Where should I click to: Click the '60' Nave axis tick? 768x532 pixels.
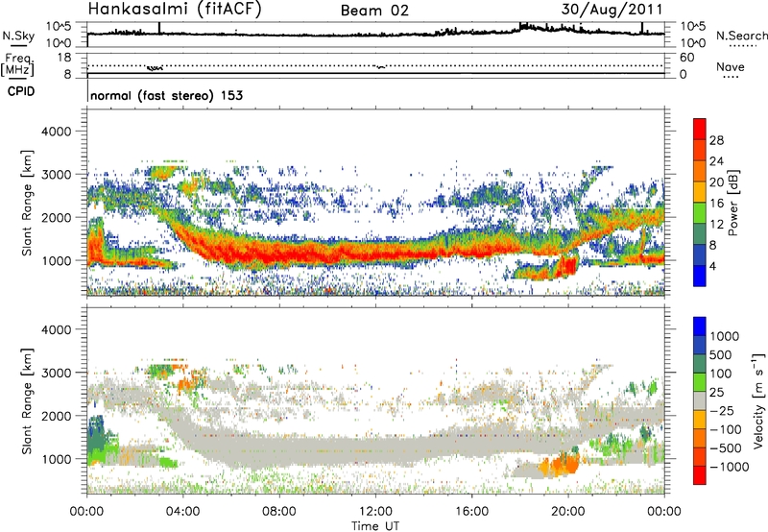[687, 58]
